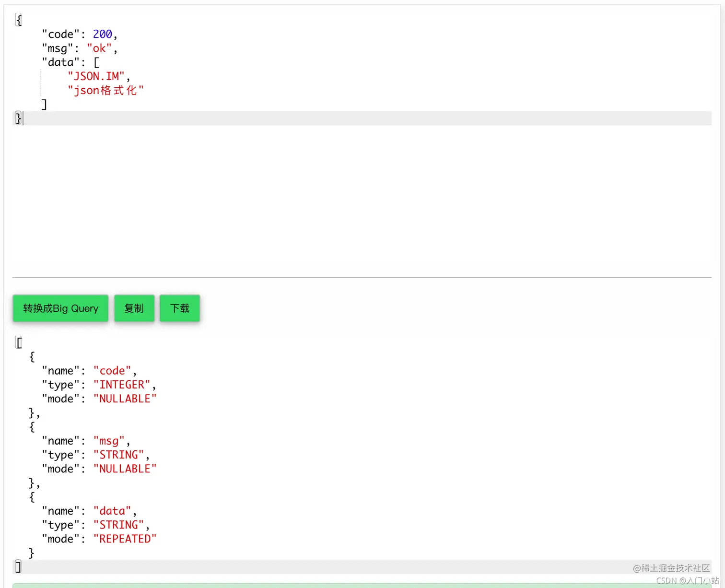
Task: Click the "data" key in input JSON
Action: point(60,62)
